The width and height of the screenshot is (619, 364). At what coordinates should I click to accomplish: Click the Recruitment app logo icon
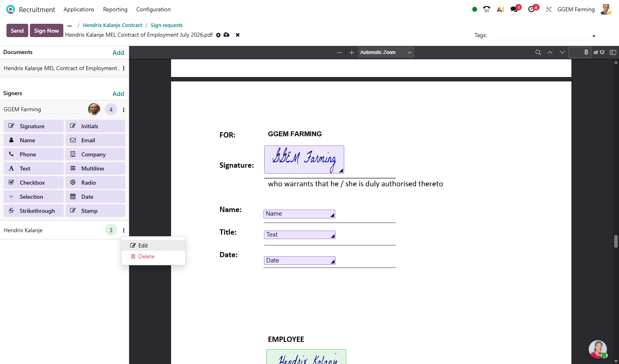(10, 9)
